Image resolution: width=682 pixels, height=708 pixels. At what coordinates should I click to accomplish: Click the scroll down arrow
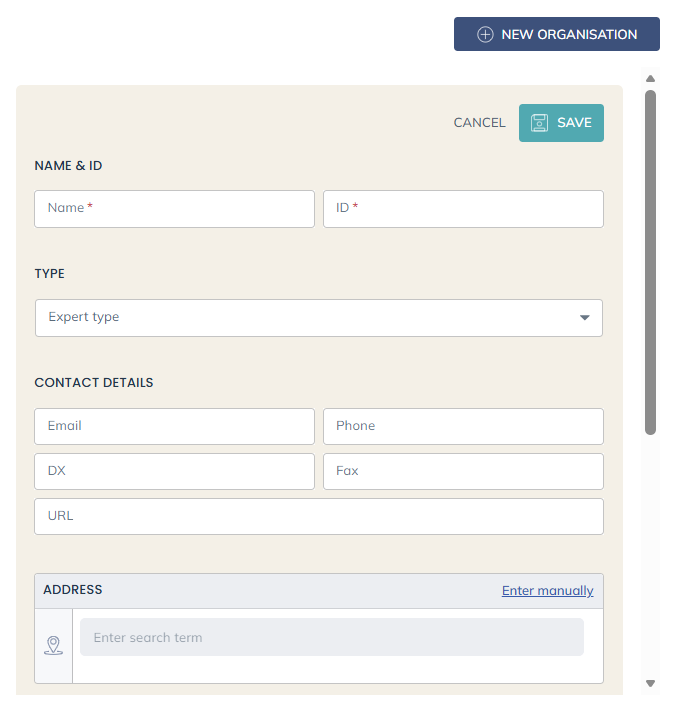pyautogui.click(x=650, y=684)
